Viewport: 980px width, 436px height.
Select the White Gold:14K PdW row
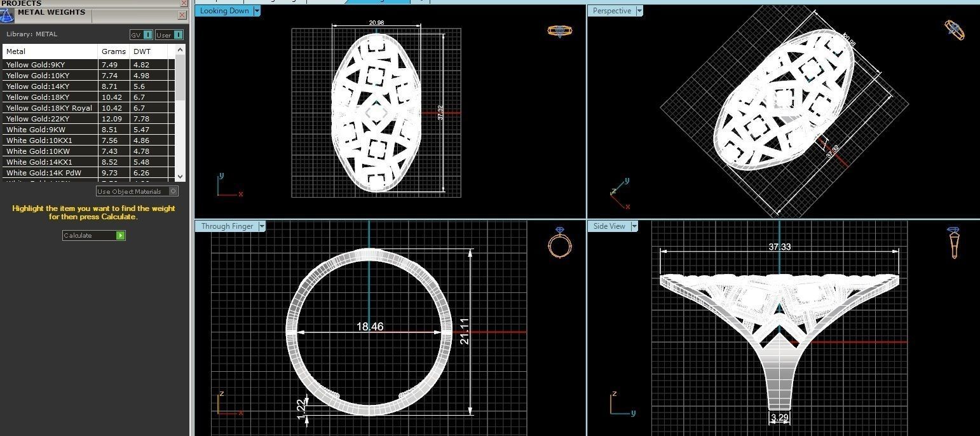click(89, 173)
